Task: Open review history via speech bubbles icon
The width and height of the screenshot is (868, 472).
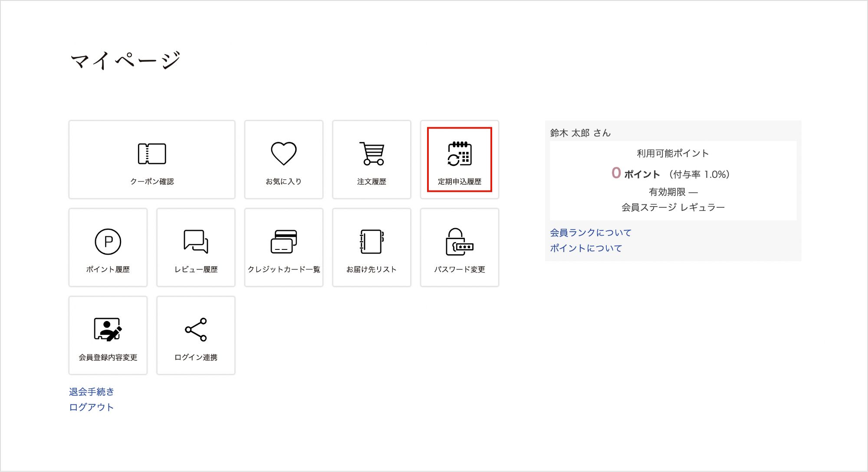Action: 196,241
